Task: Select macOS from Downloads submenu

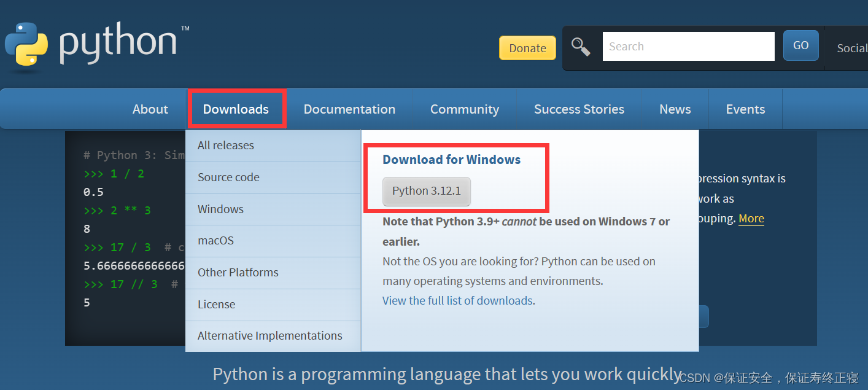Action: pos(273,241)
